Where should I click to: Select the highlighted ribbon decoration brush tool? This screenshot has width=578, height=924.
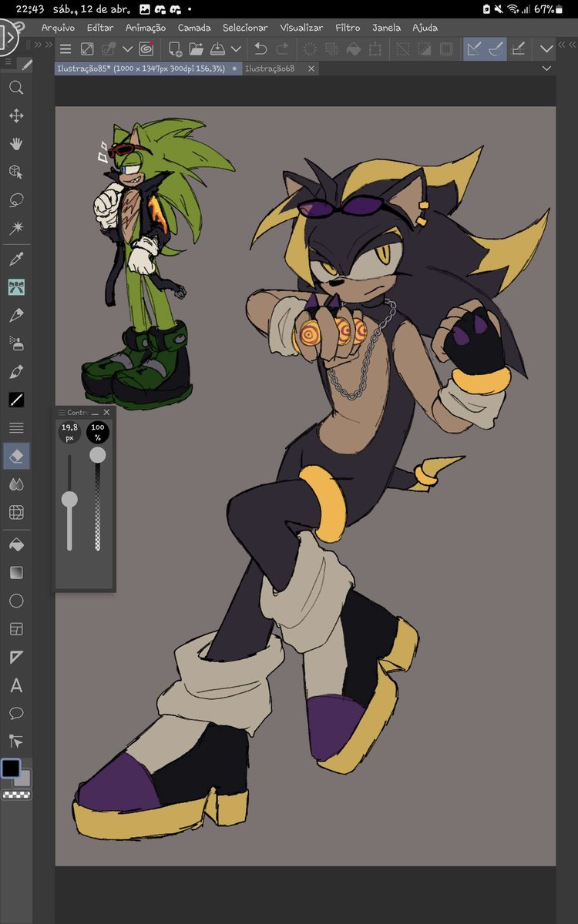(15, 287)
